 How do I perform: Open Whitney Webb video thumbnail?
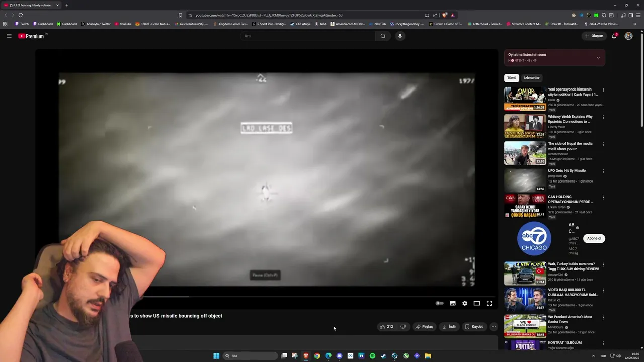525,126
